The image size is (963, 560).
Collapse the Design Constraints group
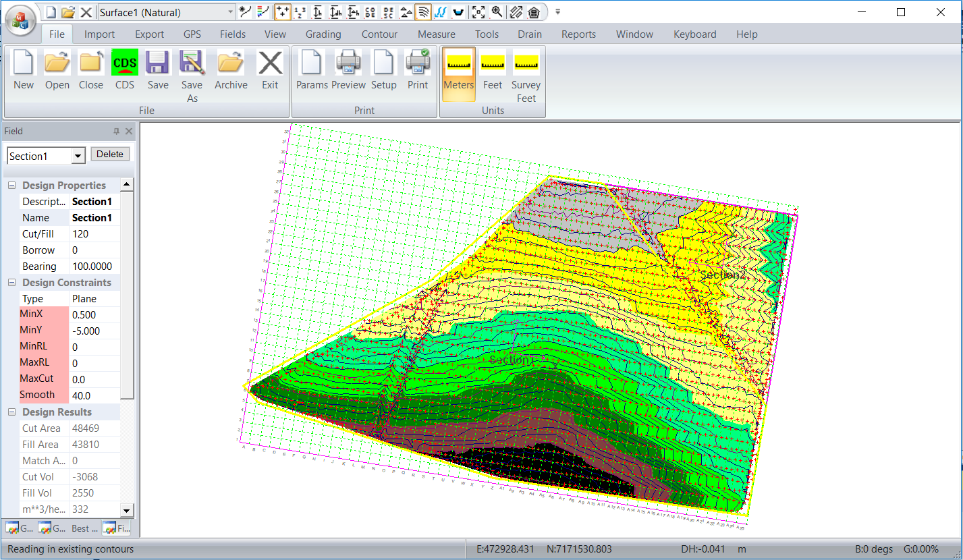(11, 283)
